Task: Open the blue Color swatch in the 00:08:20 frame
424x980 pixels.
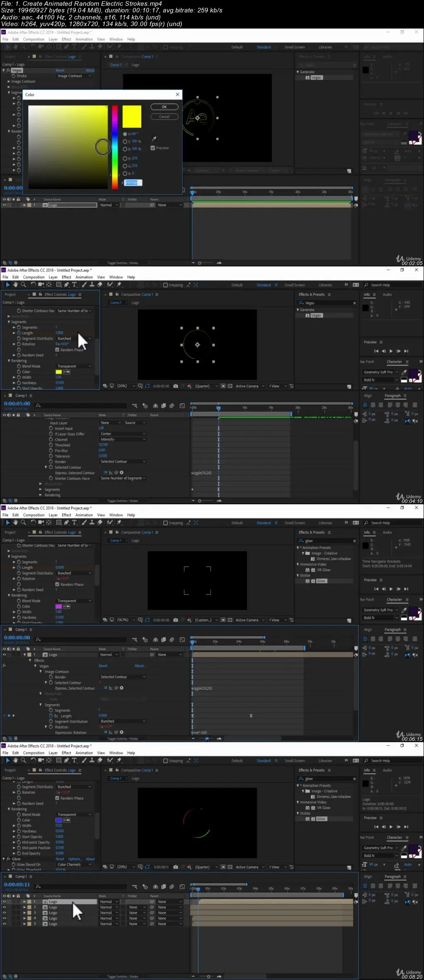Action: tap(59, 820)
